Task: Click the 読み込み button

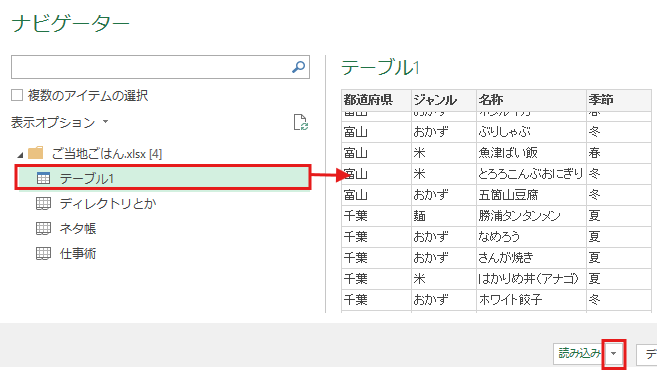Action: coord(579,354)
